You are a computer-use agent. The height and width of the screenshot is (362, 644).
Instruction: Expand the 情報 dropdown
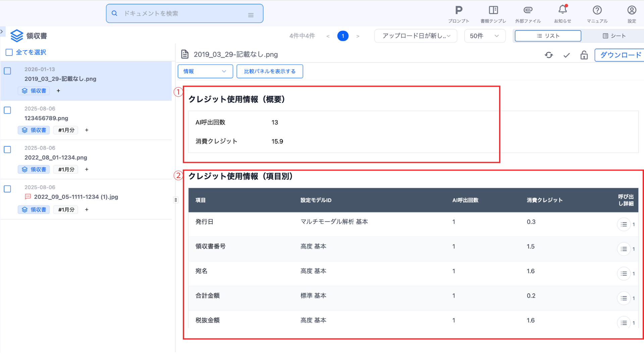(x=205, y=71)
